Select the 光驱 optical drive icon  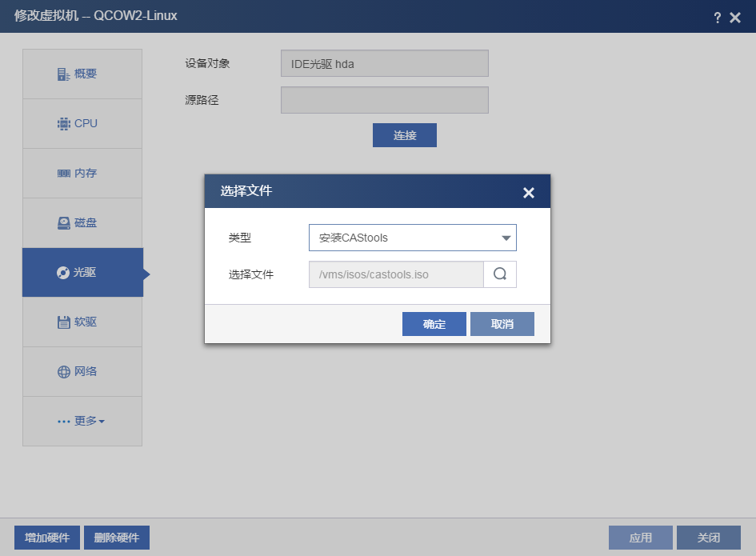(63, 273)
